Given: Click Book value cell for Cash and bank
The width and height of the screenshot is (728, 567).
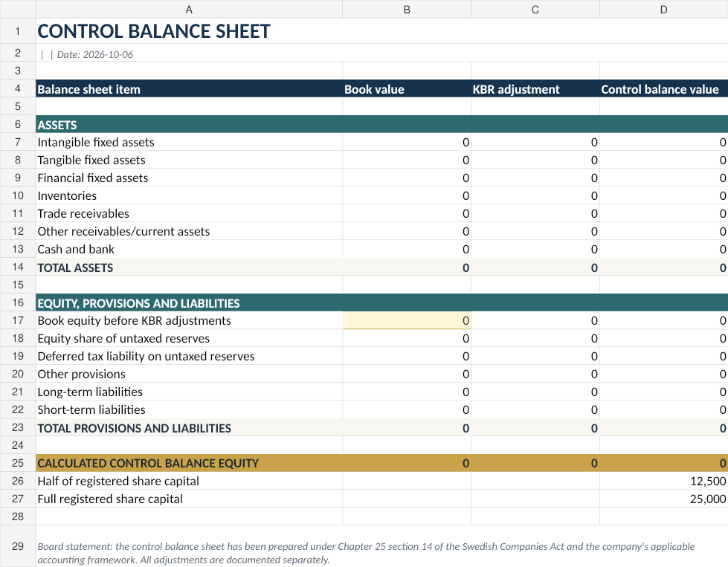Looking at the screenshot, I should point(407,249).
